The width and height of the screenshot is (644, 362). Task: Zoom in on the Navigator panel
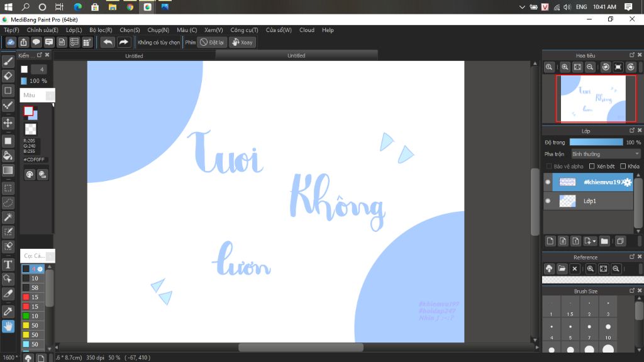tap(565, 67)
